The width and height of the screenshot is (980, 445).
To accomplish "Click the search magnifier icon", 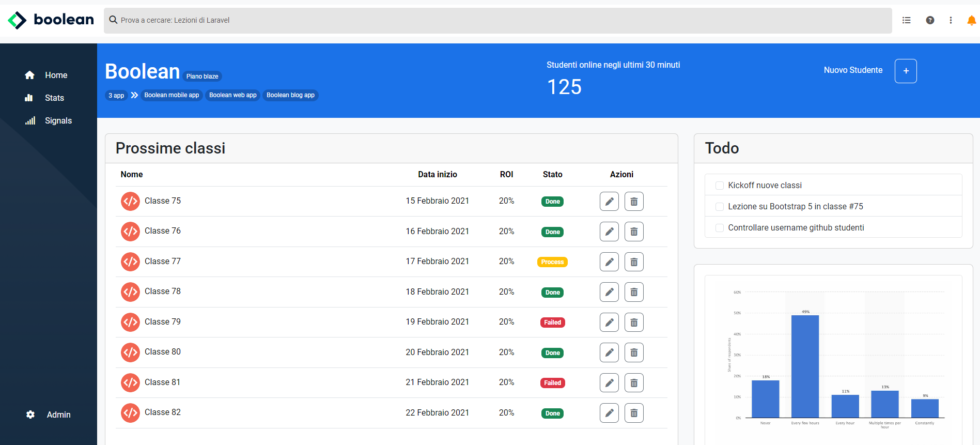I will coord(113,20).
